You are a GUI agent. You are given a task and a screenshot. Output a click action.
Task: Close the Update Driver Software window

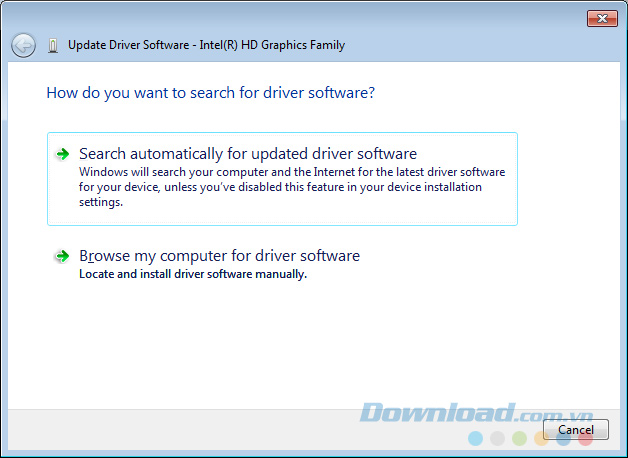pos(602,18)
